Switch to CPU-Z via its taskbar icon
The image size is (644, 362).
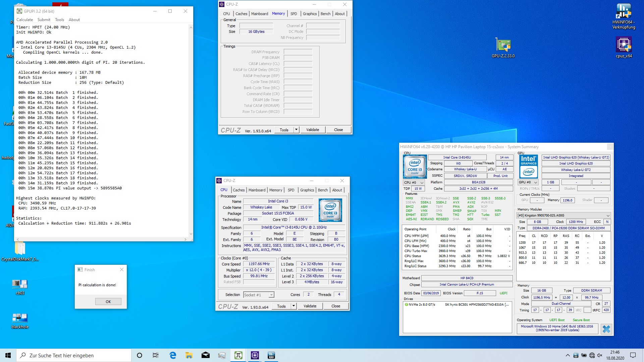255,355
